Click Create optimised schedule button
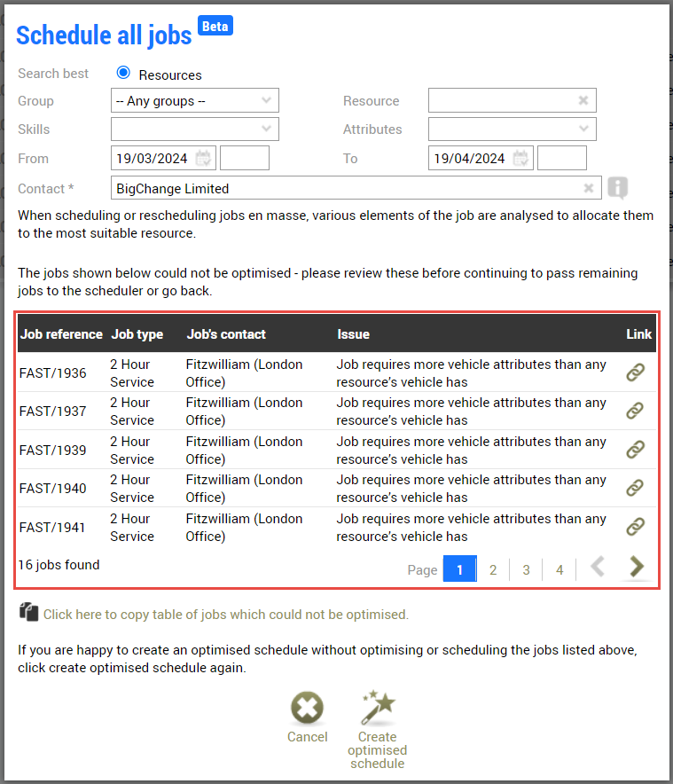Screen dimensions: 673x784 coord(378,729)
